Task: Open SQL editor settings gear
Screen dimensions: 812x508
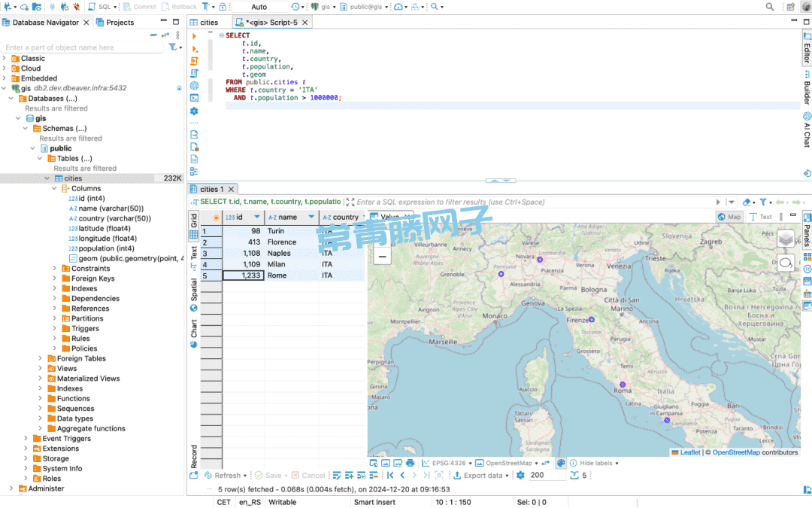Action: coord(194,111)
